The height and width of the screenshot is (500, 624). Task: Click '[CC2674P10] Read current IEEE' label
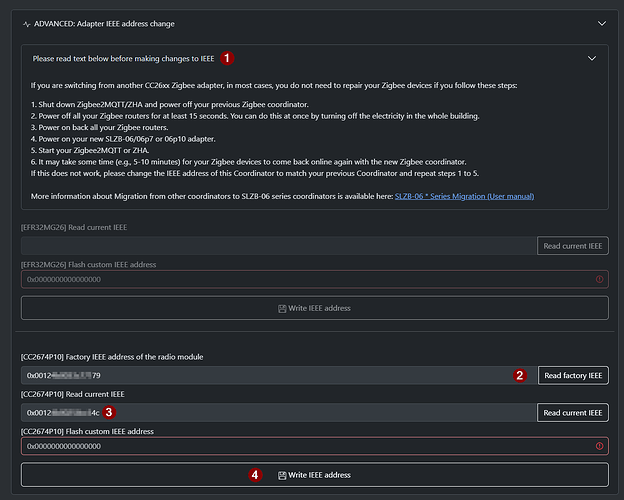(72, 394)
